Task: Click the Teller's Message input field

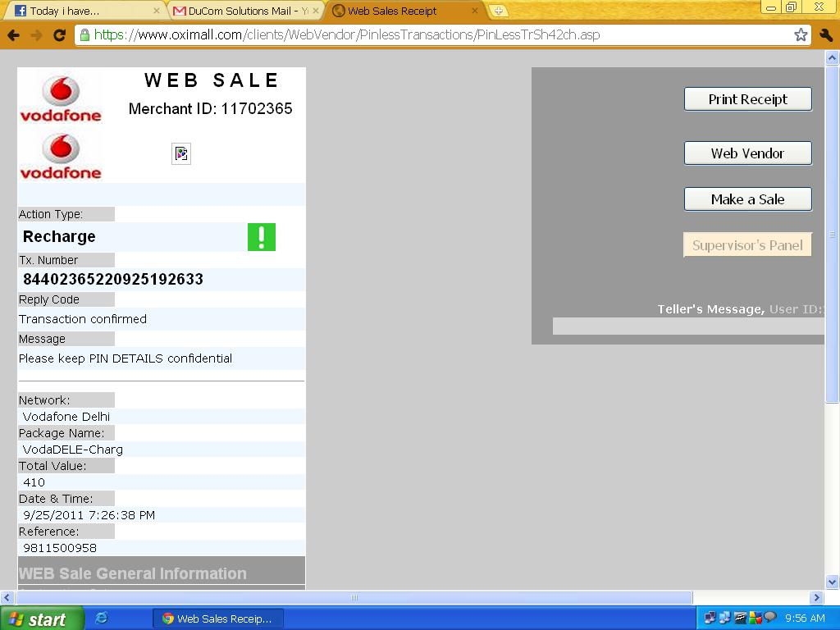Action: point(688,326)
